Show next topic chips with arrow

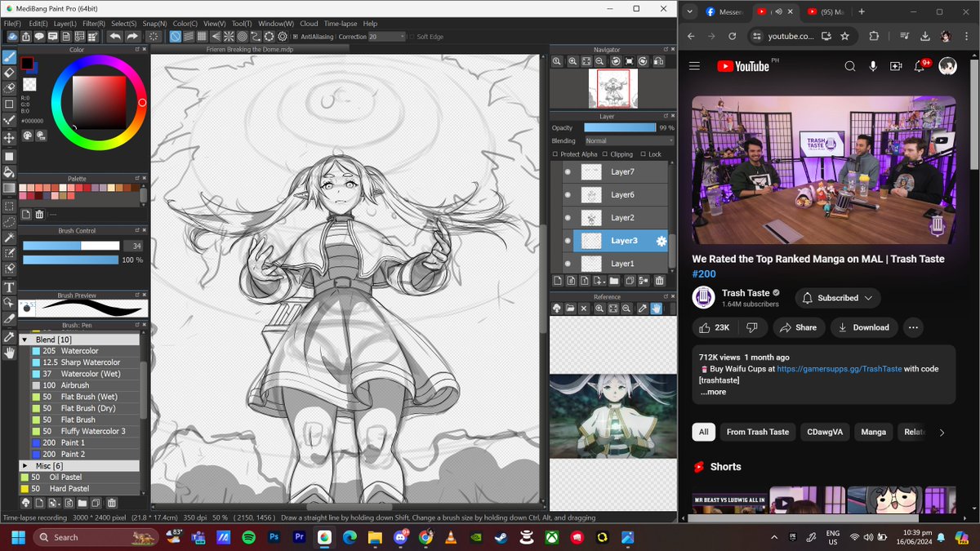point(942,433)
